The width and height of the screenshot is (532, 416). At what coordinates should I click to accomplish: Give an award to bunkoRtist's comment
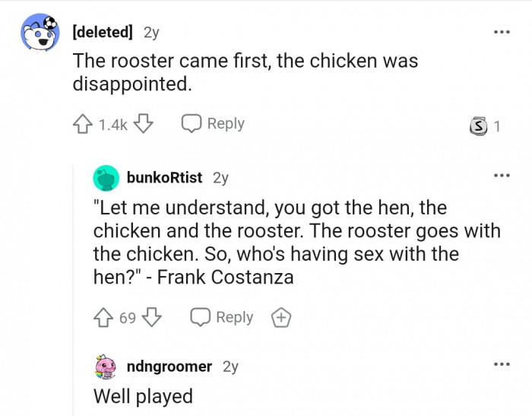tap(282, 317)
